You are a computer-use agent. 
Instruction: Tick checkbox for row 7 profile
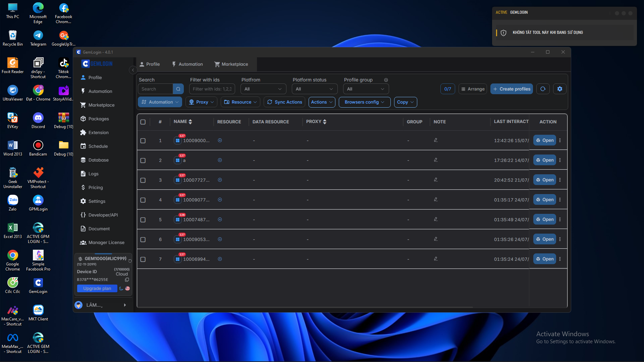click(143, 259)
